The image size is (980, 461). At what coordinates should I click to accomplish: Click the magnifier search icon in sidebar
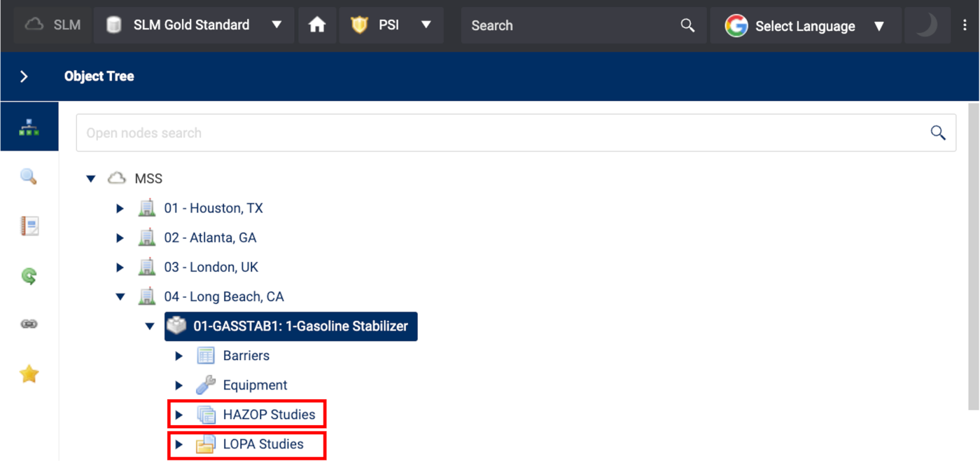coord(29,177)
